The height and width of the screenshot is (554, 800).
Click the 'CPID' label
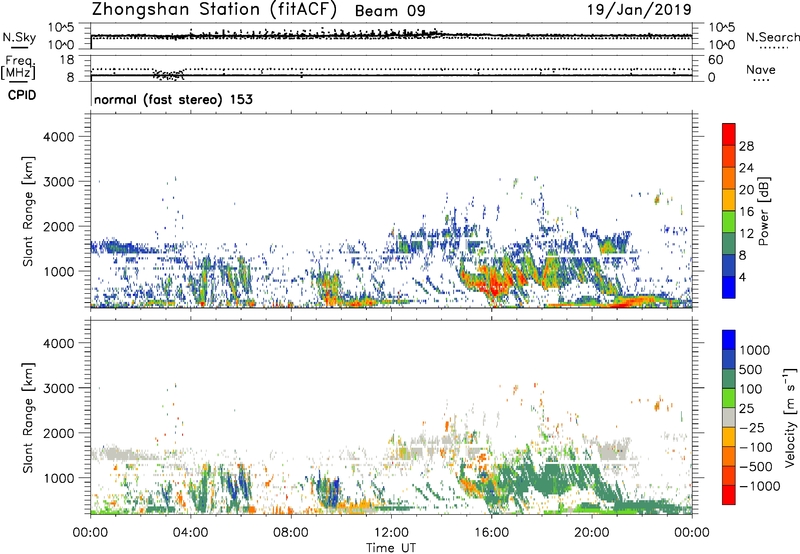(x=22, y=95)
